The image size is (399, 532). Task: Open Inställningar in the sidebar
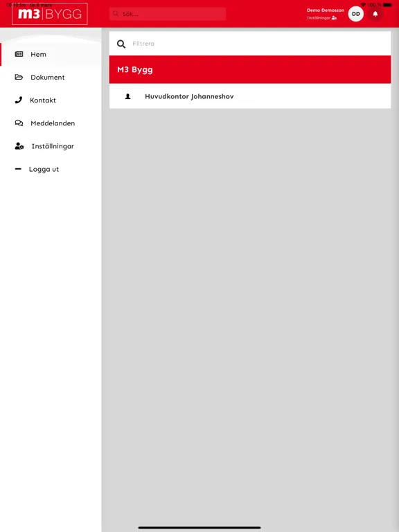(51, 146)
